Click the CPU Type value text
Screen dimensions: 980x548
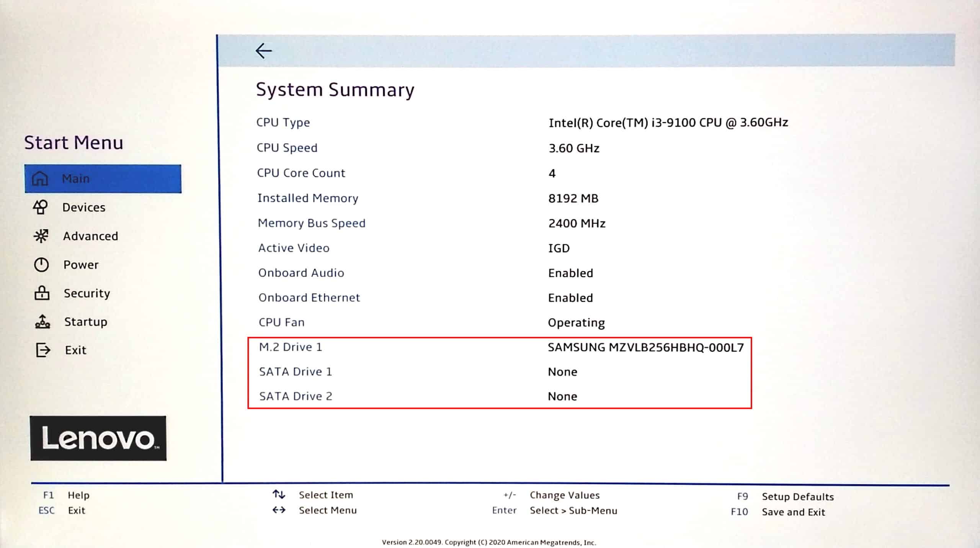(668, 123)
